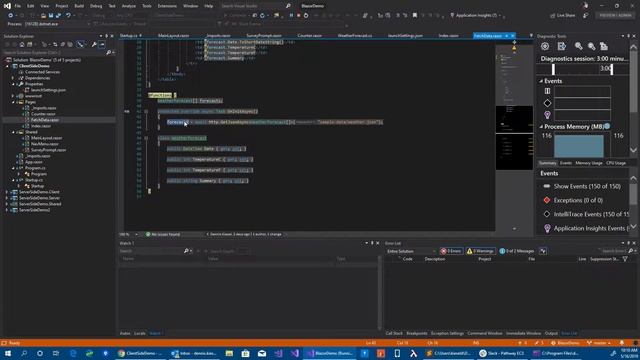Expand the Dependencies node
This screenshot has width=640, height=360.
[x=13, y=78]
